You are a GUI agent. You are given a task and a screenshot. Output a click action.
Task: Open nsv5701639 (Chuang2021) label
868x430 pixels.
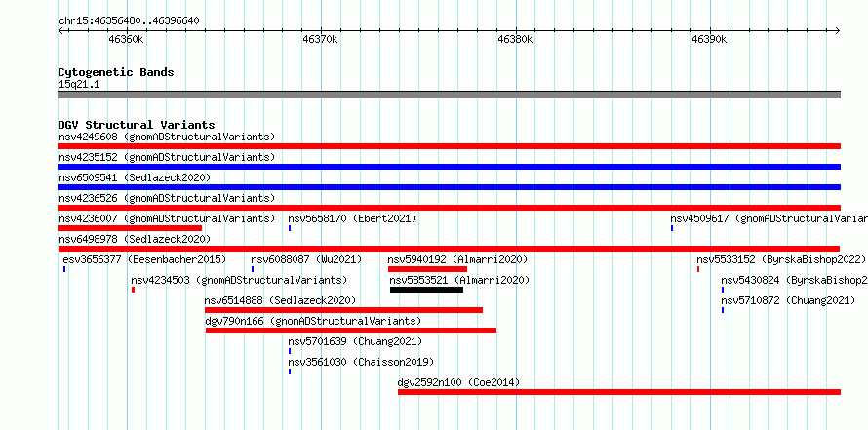coord(355,341)
